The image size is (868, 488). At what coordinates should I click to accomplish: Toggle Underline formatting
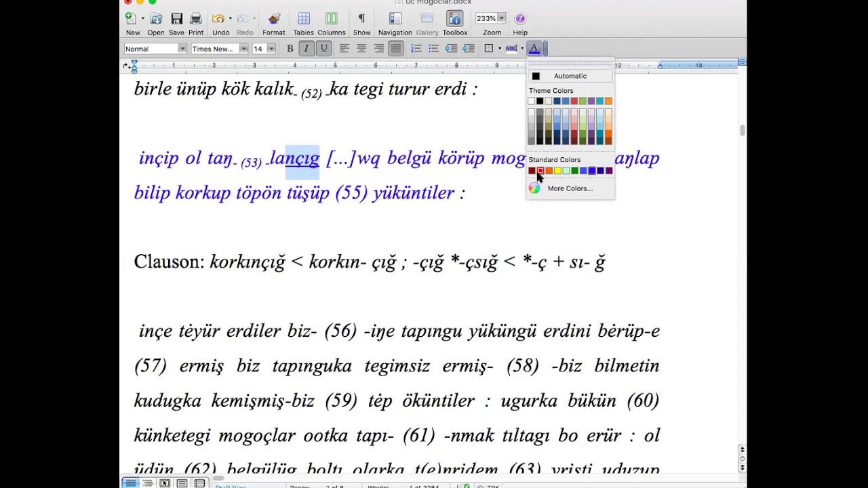[x=323, y=49]
